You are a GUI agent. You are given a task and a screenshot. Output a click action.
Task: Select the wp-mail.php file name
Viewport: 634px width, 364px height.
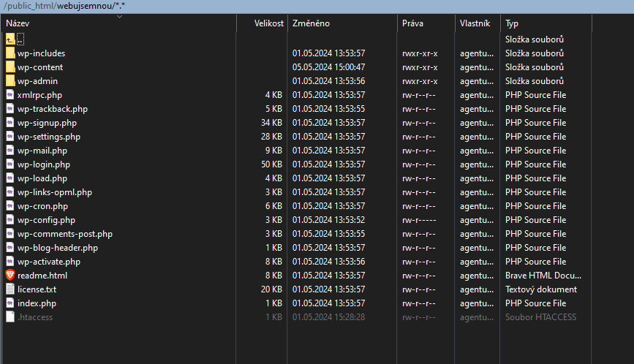42,151
